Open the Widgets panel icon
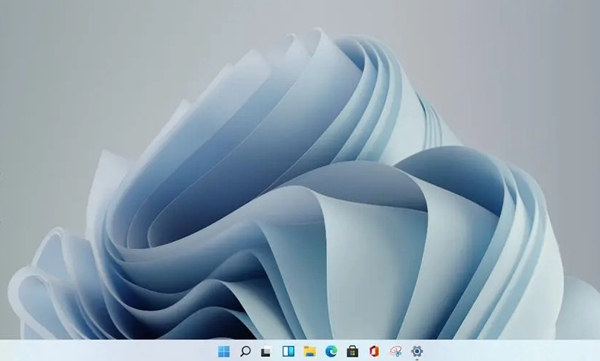This screenshot has height=361, width=600. (288, 351)
